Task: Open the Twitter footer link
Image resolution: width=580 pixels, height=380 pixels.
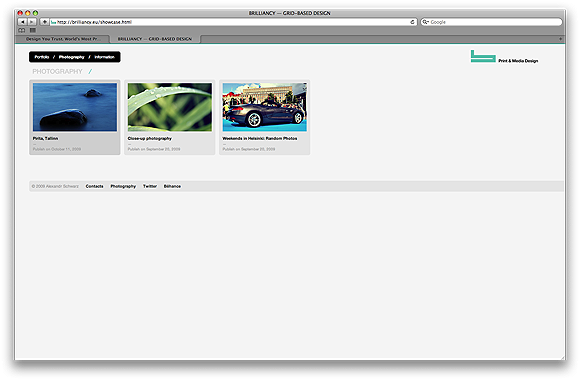Action: [150, 186]
